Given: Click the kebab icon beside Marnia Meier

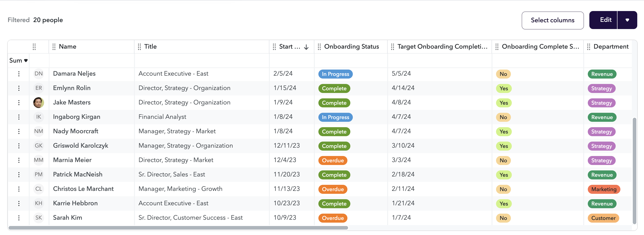Looking at the screenshot, I should click(x=19, y=160).
